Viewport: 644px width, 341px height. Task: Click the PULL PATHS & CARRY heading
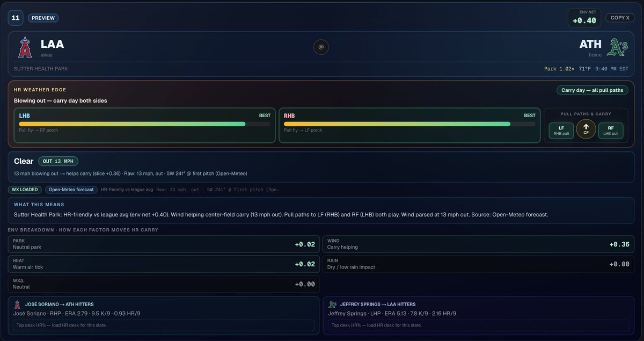point(586,114)
